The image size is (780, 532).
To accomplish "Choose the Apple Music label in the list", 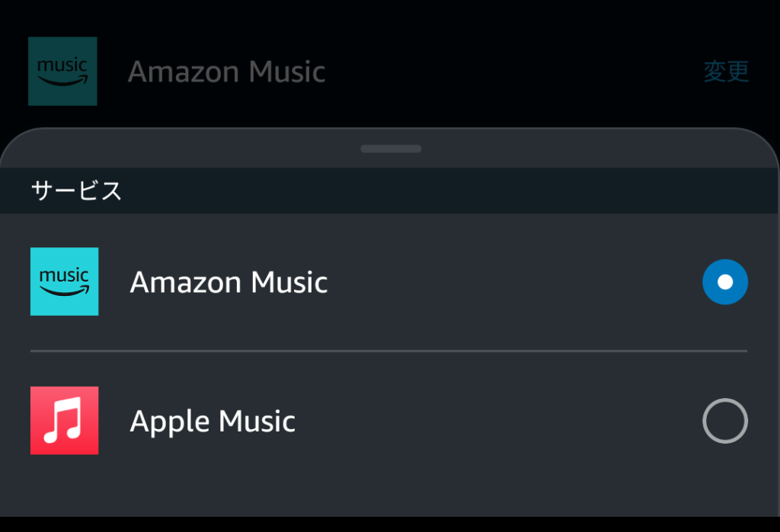I will [x=213, y=422].
